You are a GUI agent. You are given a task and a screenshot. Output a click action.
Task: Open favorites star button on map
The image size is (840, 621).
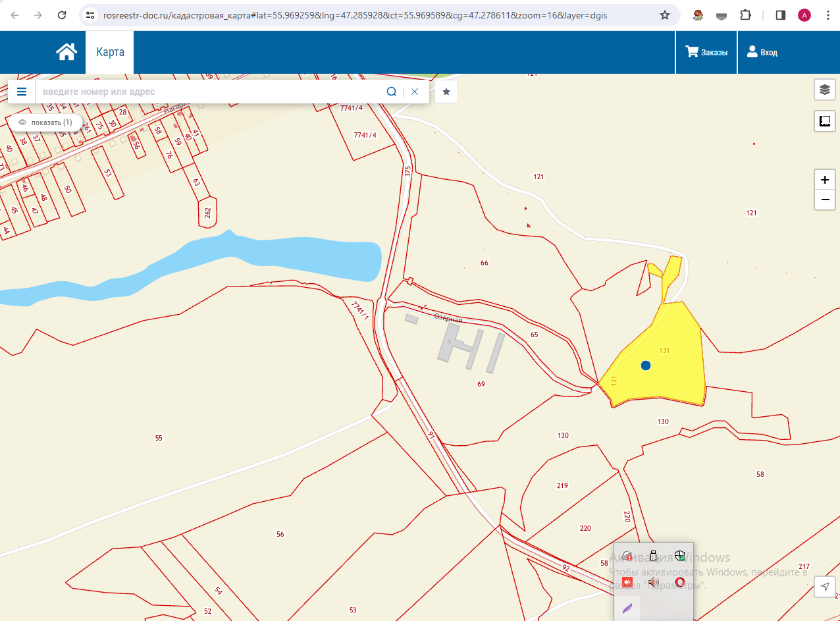pyautogui.click(x=446, y=92)
